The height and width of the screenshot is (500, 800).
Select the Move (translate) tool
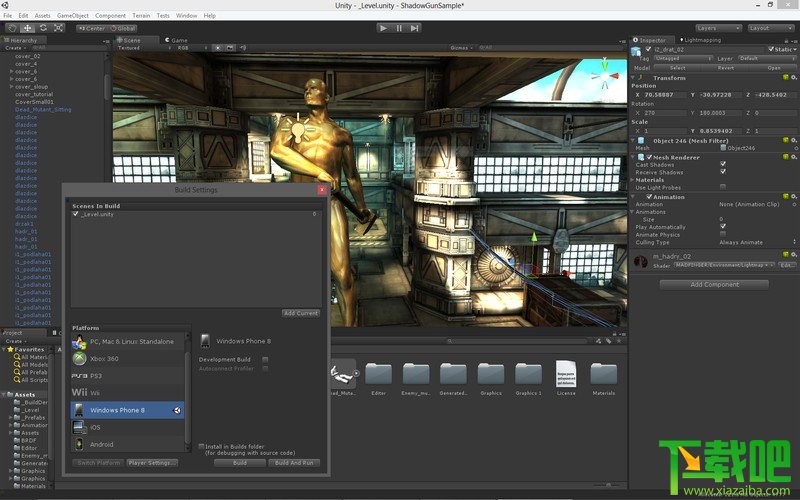pos(27,28)
